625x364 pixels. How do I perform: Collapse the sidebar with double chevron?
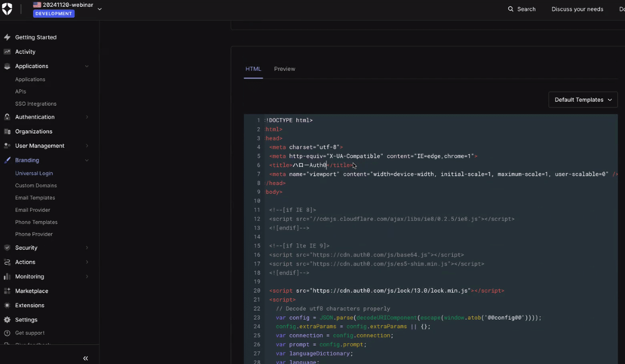click(85, 358)
